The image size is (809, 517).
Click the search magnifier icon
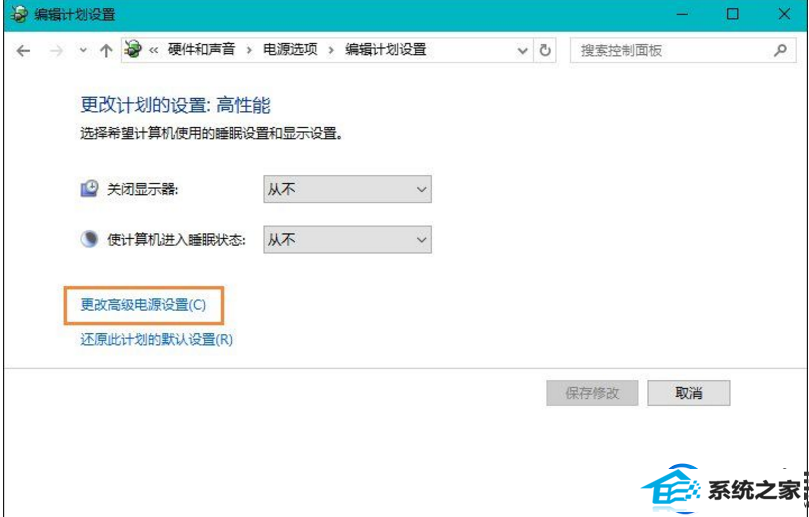tap(781, 50)
